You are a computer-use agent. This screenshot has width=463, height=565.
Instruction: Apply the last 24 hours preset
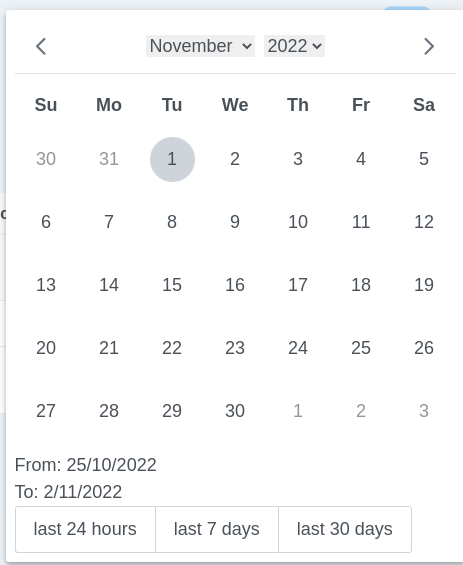[x=85, y=529]
